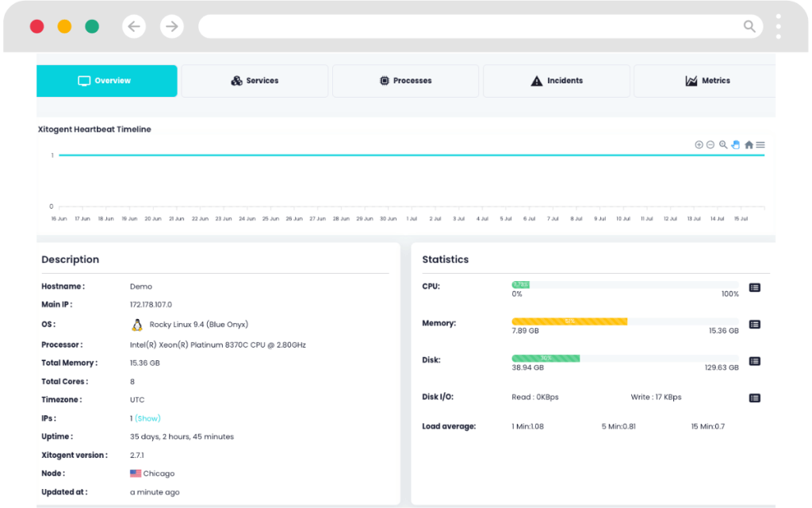Select the chart selection-zoom magnifier tool

[723, 144]
